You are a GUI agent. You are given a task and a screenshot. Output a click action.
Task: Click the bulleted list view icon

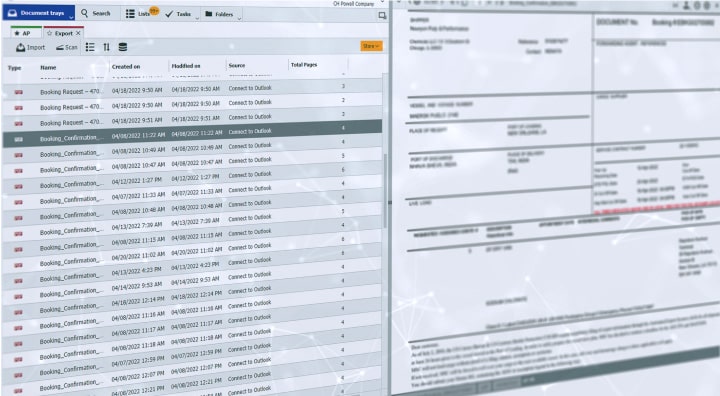click(90, 47)
